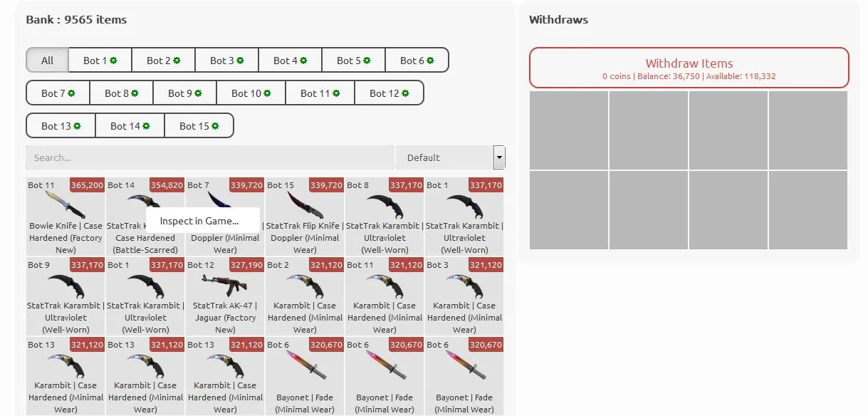Screen dimensions: 868x416
Task: Select Bot 2 Karambit Case Hardened item
Action: pos(305,296)
